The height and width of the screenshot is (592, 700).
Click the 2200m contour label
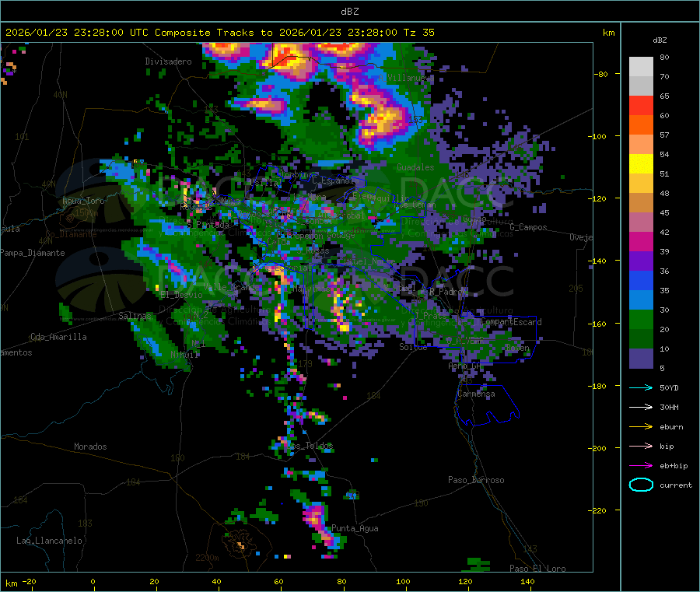click(x=207, y=558)
